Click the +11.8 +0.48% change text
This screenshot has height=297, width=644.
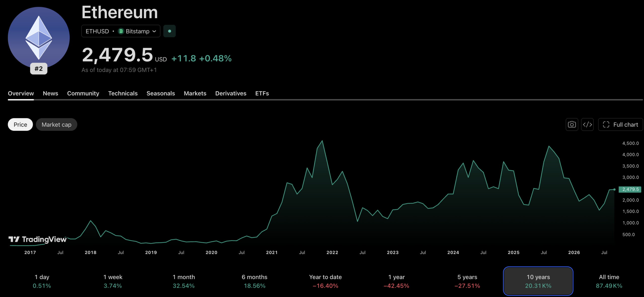[x=202, y=58]
